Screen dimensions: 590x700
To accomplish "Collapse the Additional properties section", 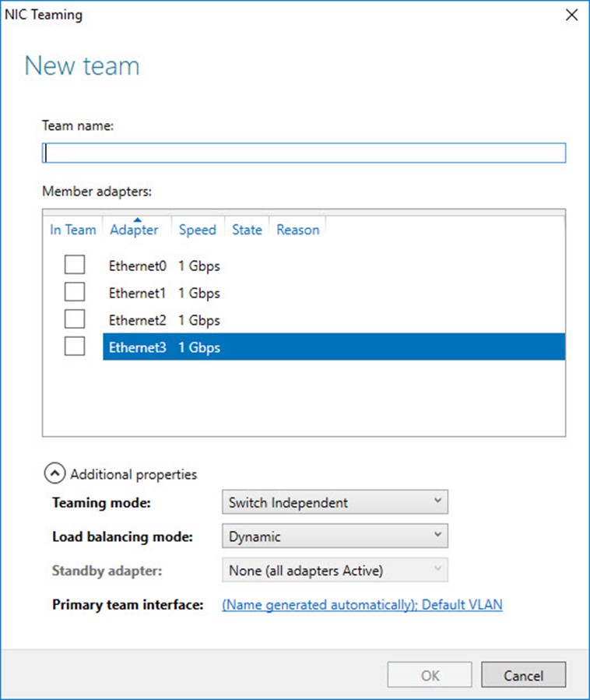I will 54,473.
